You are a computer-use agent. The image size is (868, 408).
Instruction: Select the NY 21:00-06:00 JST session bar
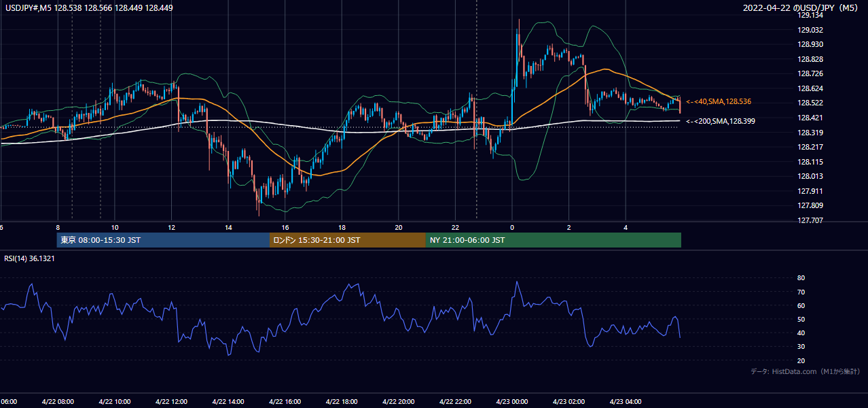pos(554,240)
